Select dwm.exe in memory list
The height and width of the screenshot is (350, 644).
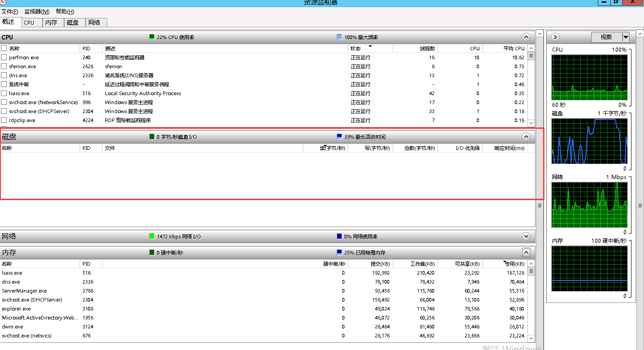click(263, 327)
